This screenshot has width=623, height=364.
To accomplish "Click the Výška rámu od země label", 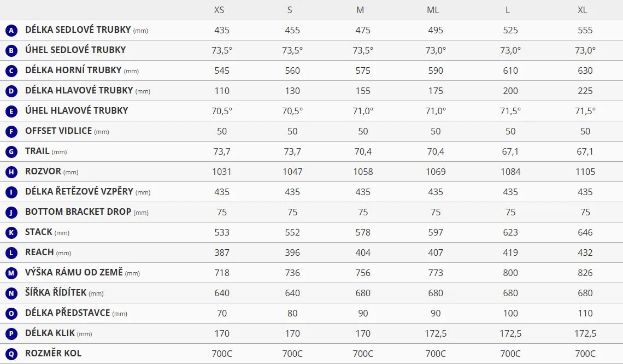I will pyautogui.click(x=74, y=273).
